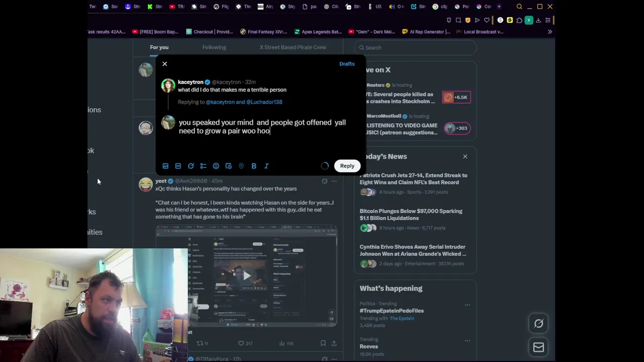
Task: Open the floating Grok button
Action: [x=538, y=324]
